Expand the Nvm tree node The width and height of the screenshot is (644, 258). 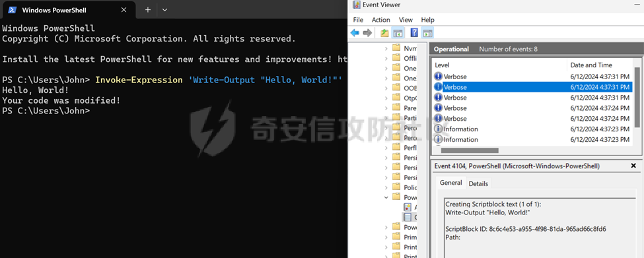pyautogui.click(x=386, y=48)
